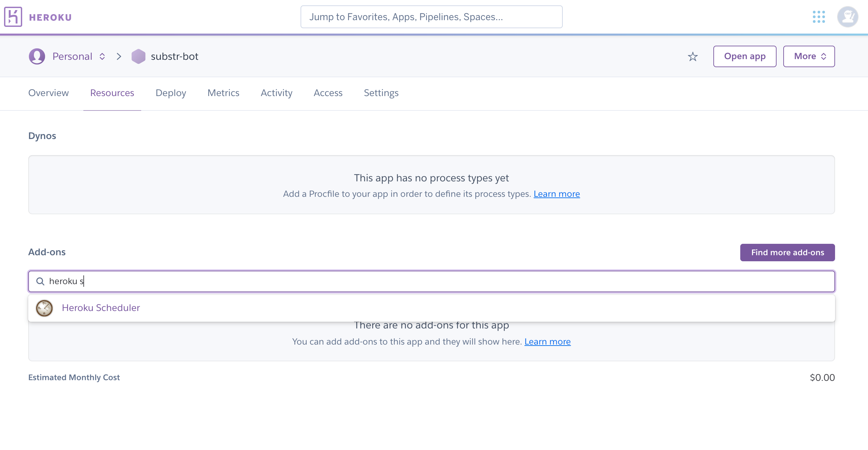Screen dimensions: 868x450
Task: Click Find more add-ons button
Action: (x=787, y=253)
